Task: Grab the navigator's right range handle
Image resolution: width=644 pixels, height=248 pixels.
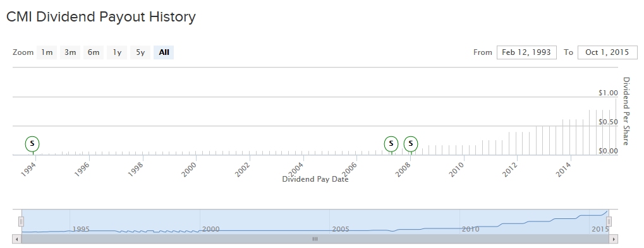Action: point(609,221)
